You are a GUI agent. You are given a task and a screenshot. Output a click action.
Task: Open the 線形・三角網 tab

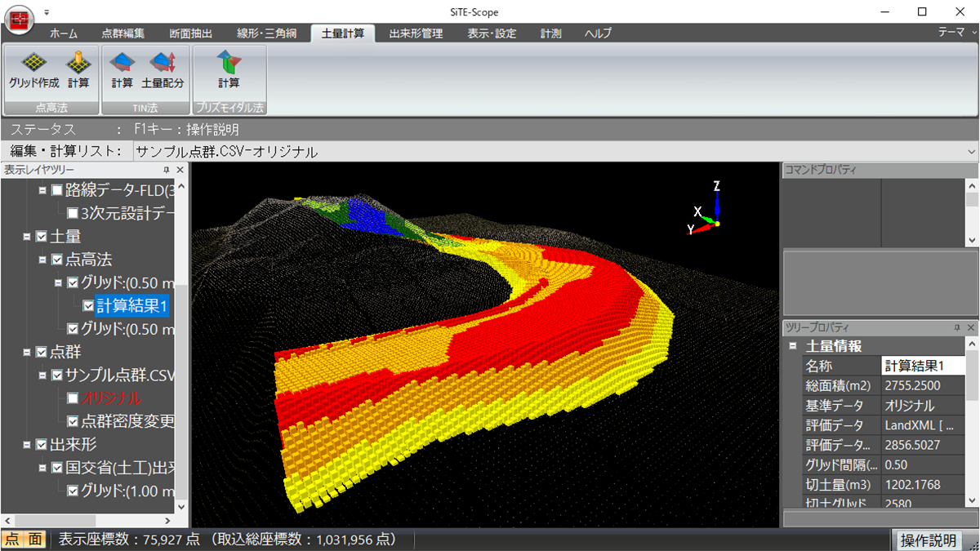click(x=266, y=33)
